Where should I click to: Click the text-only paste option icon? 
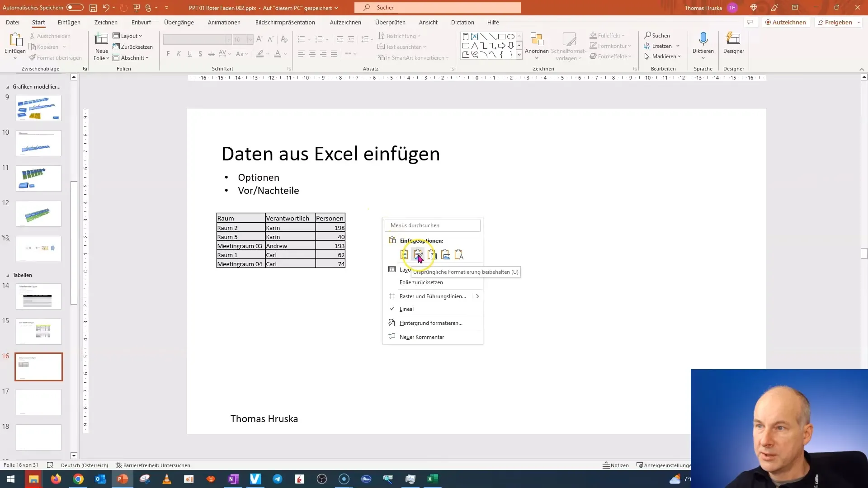click(x=459, y=254)
